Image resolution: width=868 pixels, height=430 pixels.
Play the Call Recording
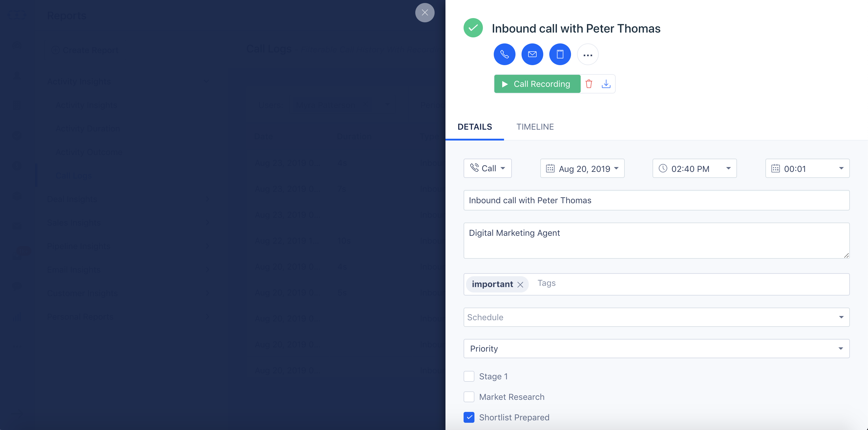click(537, 84)
